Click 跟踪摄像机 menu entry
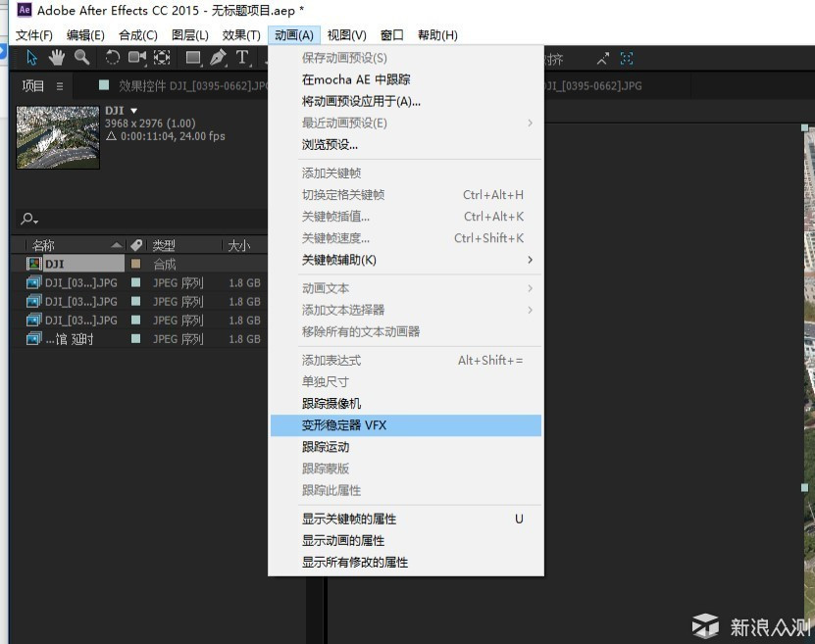The height and width of the screenshot is (644, 815). [x=331, y=404]
